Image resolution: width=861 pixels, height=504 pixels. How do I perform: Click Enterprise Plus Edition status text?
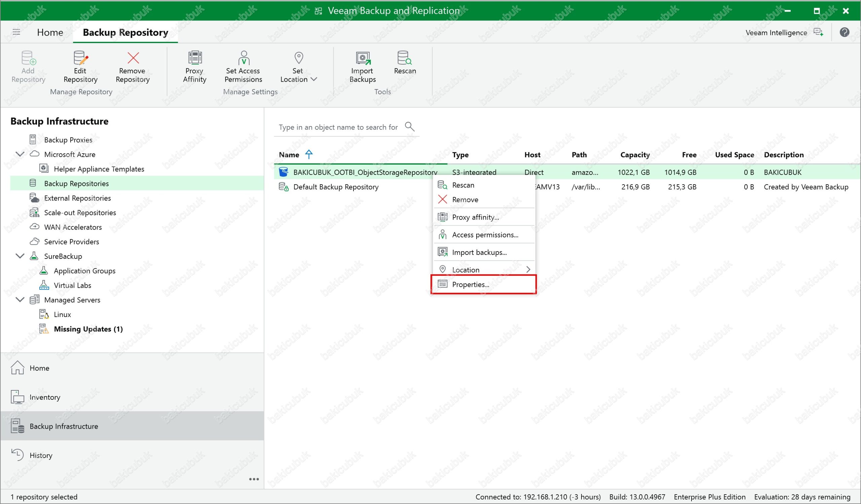(x=710, y=497)
